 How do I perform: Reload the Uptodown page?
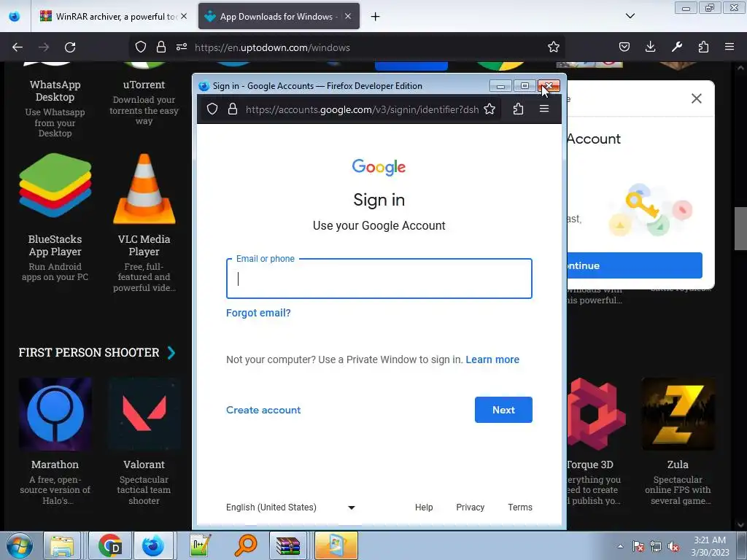[x=70, y=47]
